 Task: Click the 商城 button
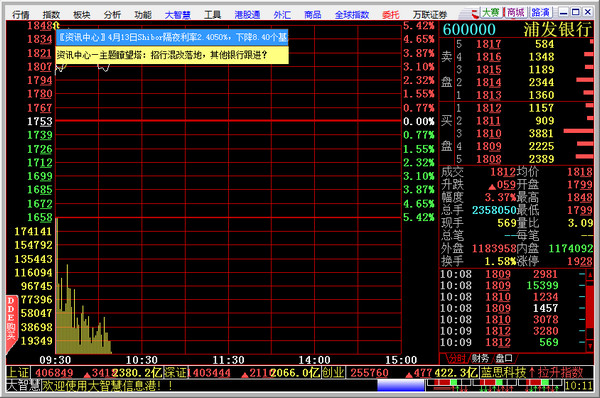click(x=516, y=13)
